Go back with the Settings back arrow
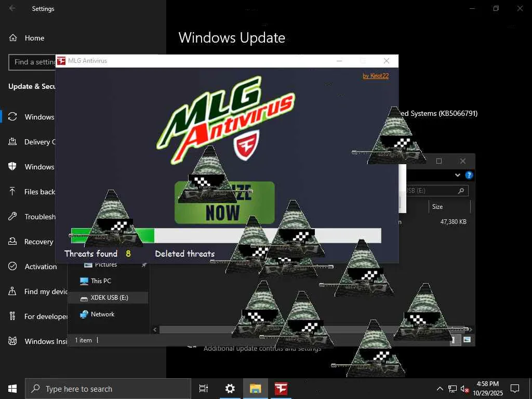Viewport: 532px width, 399px height. [x=12, y=8]
